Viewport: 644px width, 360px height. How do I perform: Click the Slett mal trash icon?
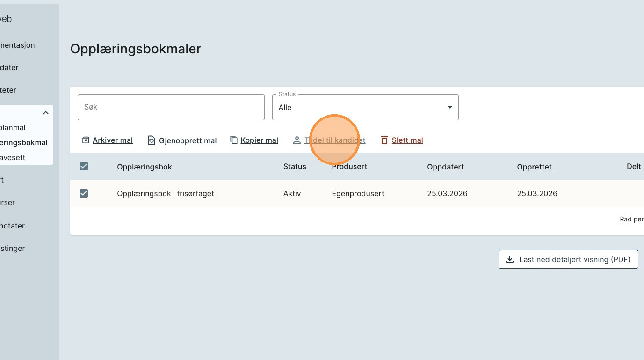(384, 140)
